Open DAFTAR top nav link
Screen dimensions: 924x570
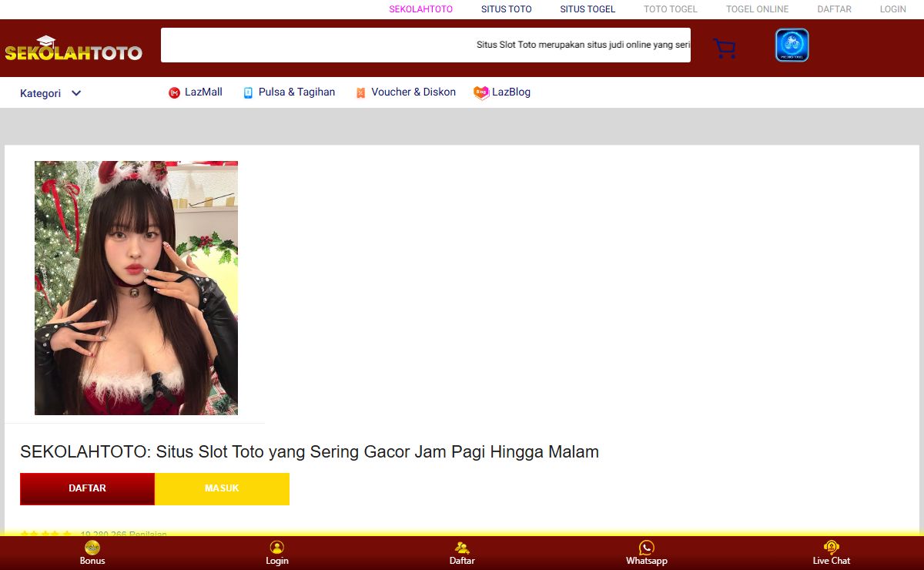pyautogui.click(x=835, y=9)
